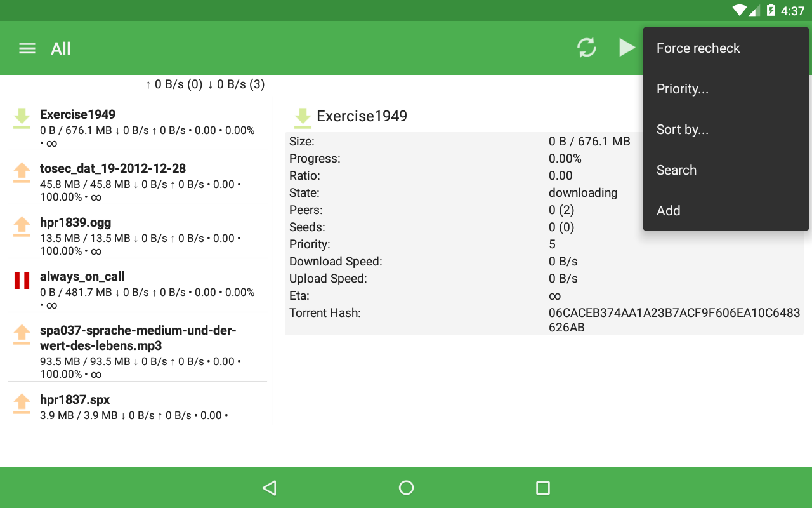Tap the upload arrow icon for hpr1837.spx
812x508 pixels.
point(22,404)
